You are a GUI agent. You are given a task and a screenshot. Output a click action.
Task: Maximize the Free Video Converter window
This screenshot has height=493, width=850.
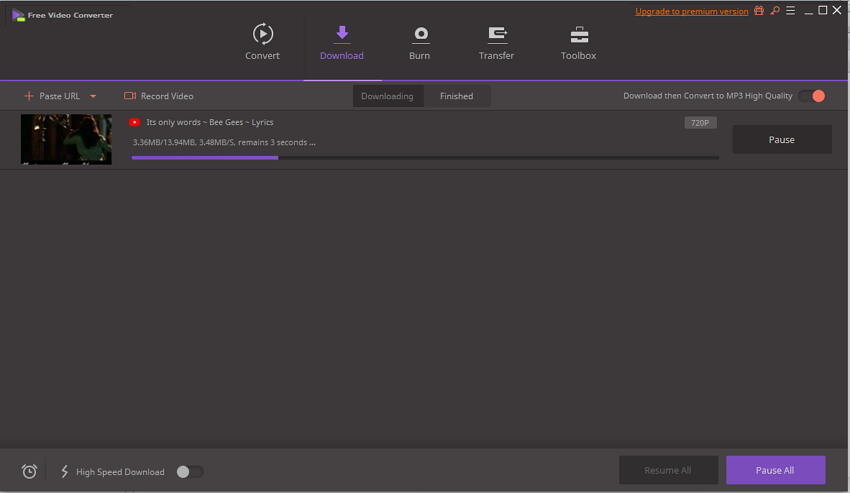click(823, 10)
